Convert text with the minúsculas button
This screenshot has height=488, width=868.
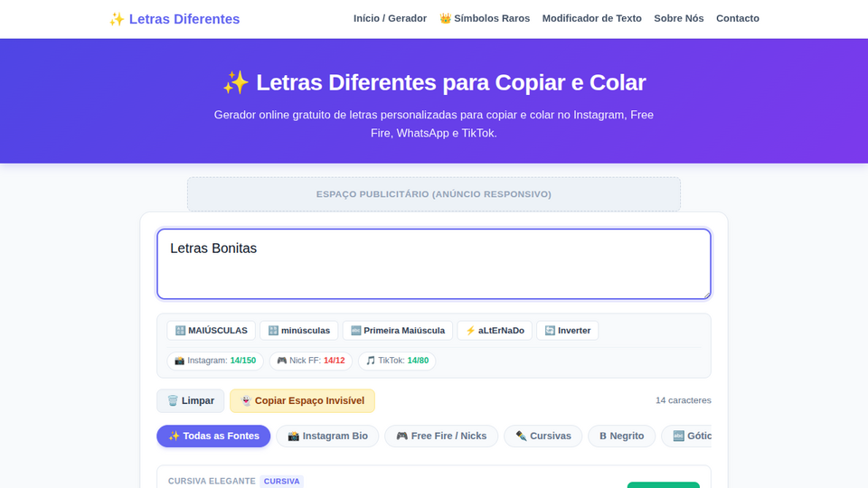pos(299,331)
